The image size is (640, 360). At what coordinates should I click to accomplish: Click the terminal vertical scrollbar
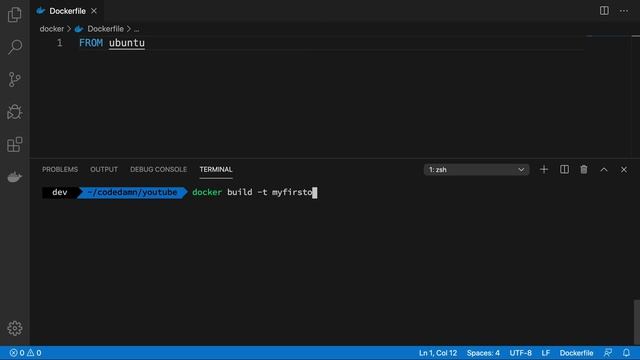click(636, 322)
